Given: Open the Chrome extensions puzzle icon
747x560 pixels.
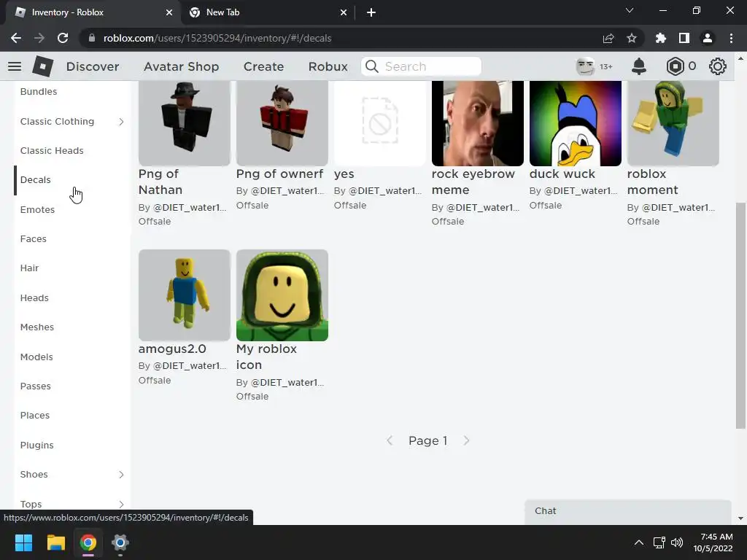Looking at the screenshot, I should tap(661, 38).
